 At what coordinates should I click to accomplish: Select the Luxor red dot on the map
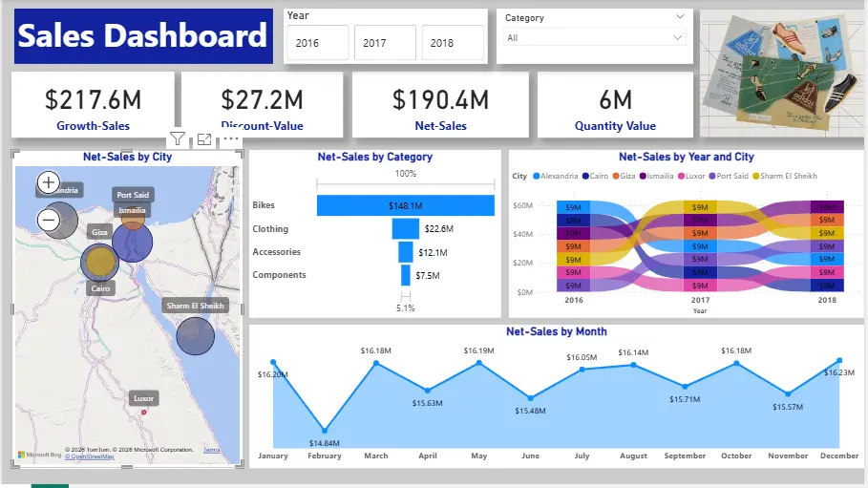coord(144,413)
